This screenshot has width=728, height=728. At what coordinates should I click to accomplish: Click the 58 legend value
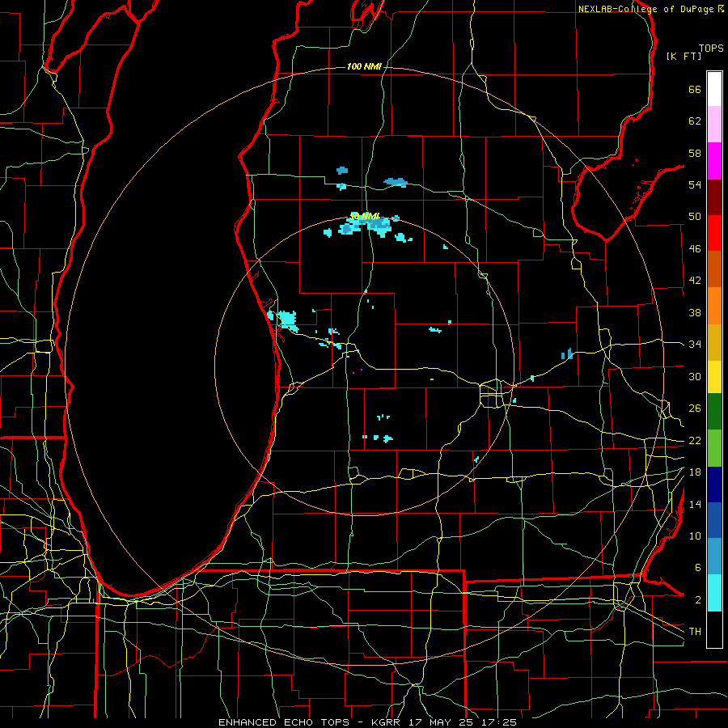tap(695, 153)
